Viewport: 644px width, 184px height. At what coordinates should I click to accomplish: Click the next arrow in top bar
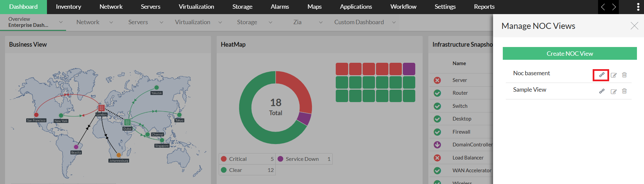point(614,7)
